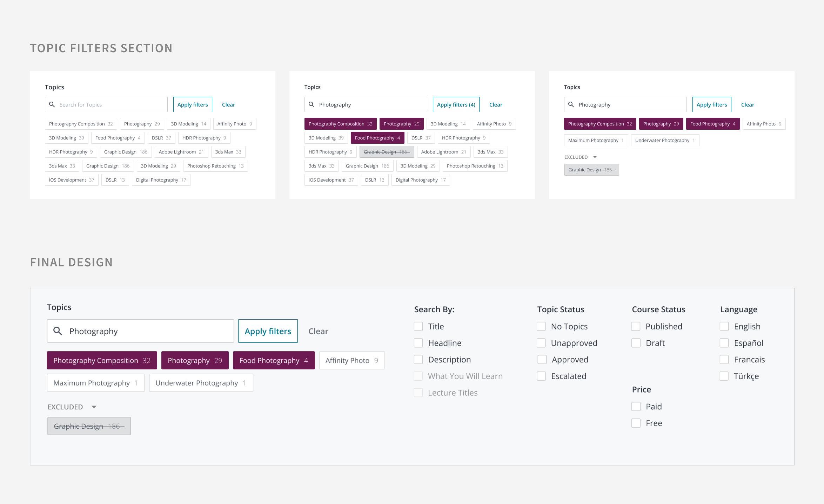The image size is (824, 504).
Task: Restore excluded Graphic Design 186 in the third panel
Action: (591, 170)
